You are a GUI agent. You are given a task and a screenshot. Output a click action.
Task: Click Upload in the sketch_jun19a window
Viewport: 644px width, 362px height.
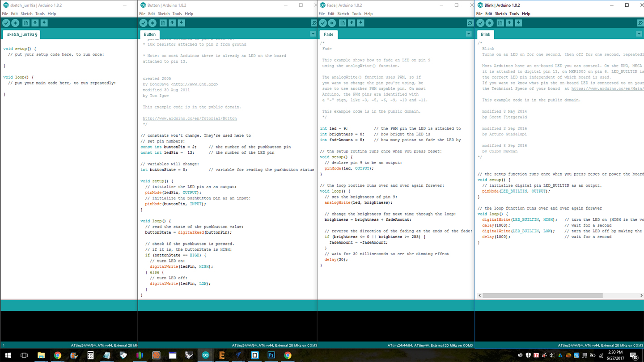click(15, 23)
